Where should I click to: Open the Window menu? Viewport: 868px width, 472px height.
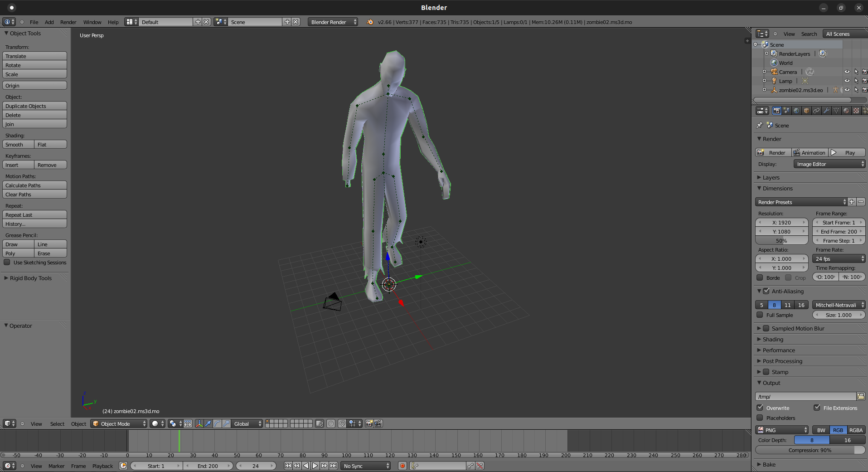tap(92, 22)
